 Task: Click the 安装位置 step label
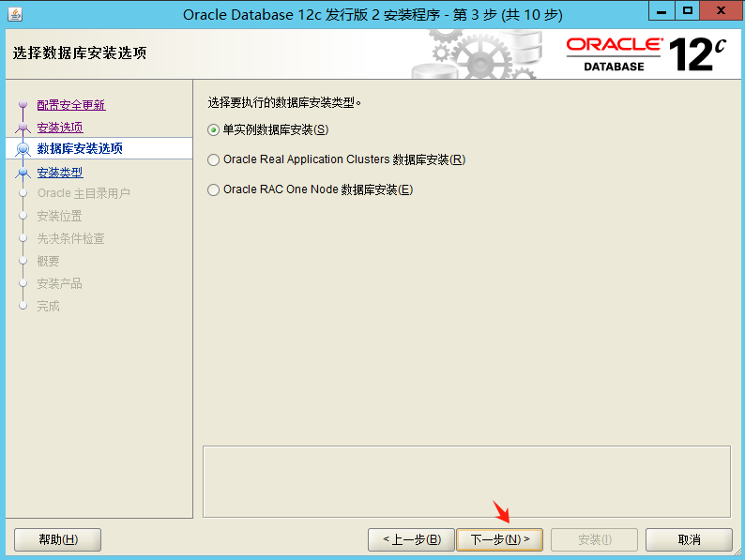click(x=60, y=216)
